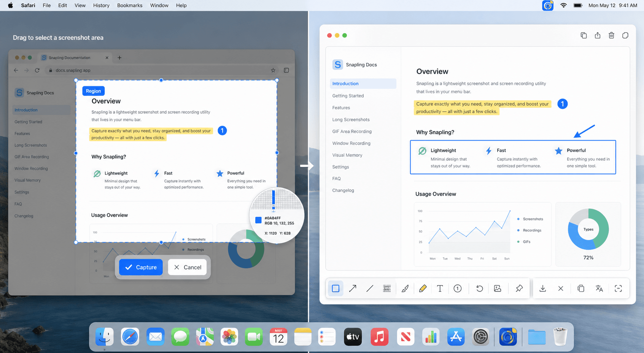Screen dimensions: 644x353
Task: Open Visual Memory in the Safari window sidebar
Action: (x=27, y=180)
